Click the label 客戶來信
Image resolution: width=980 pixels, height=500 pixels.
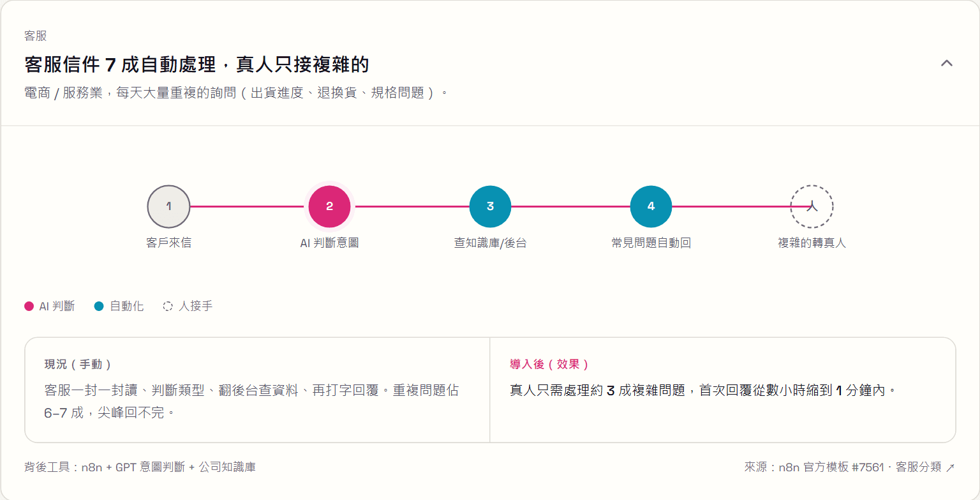pyautogui.click(x=168, y=243)
